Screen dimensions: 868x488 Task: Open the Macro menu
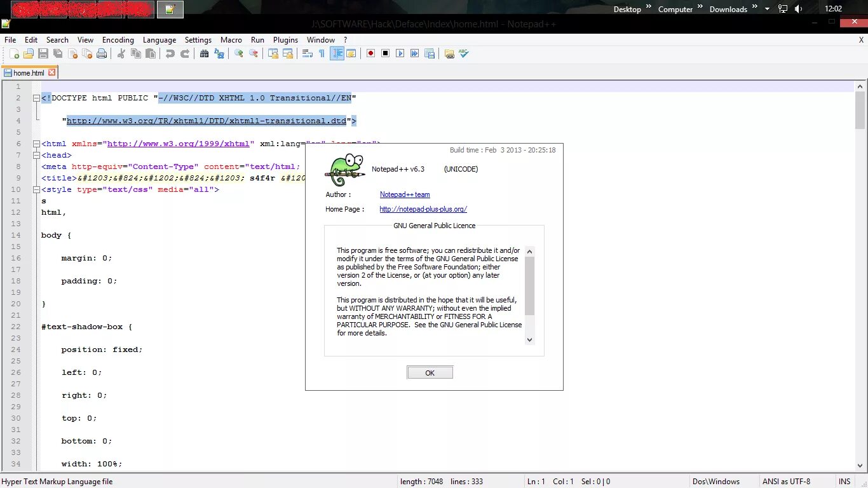pos(231,39)
